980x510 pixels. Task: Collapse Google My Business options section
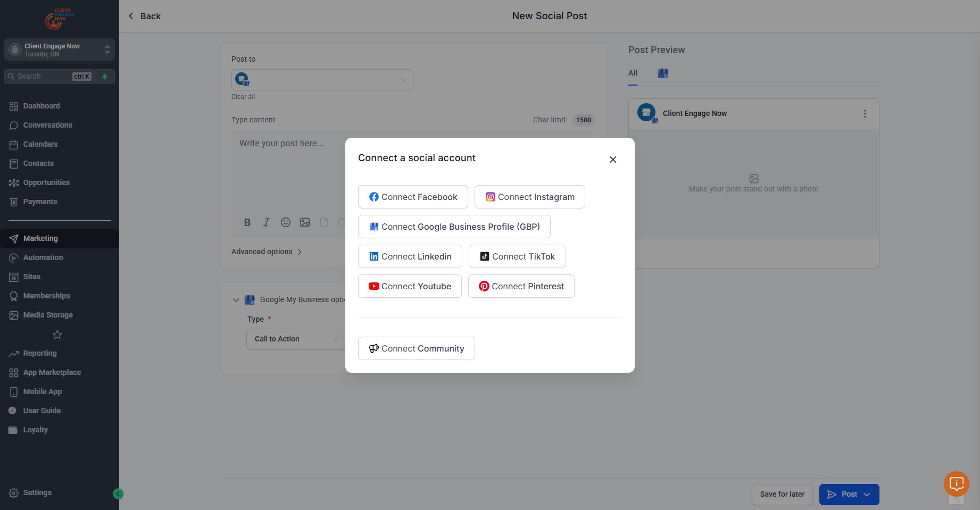[236, 300]
